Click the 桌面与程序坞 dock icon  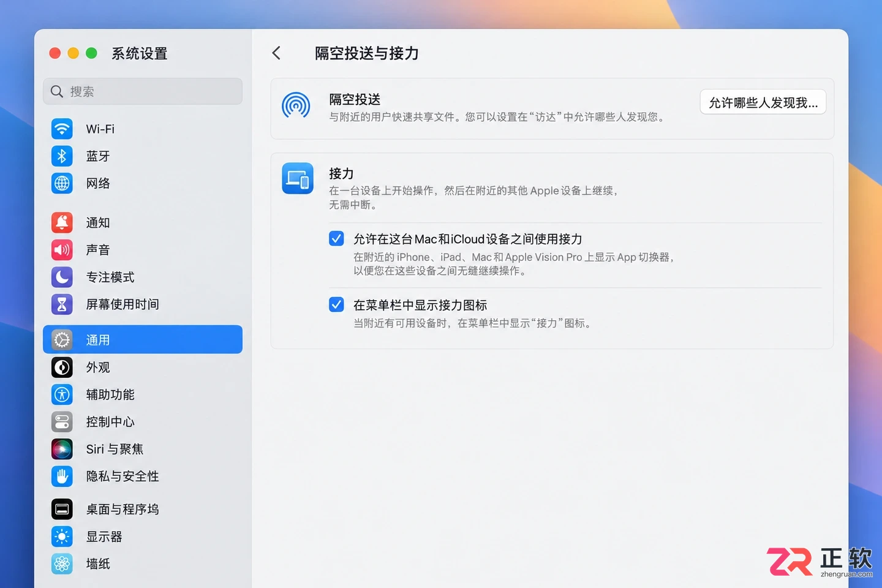click(x=62, y=509)
